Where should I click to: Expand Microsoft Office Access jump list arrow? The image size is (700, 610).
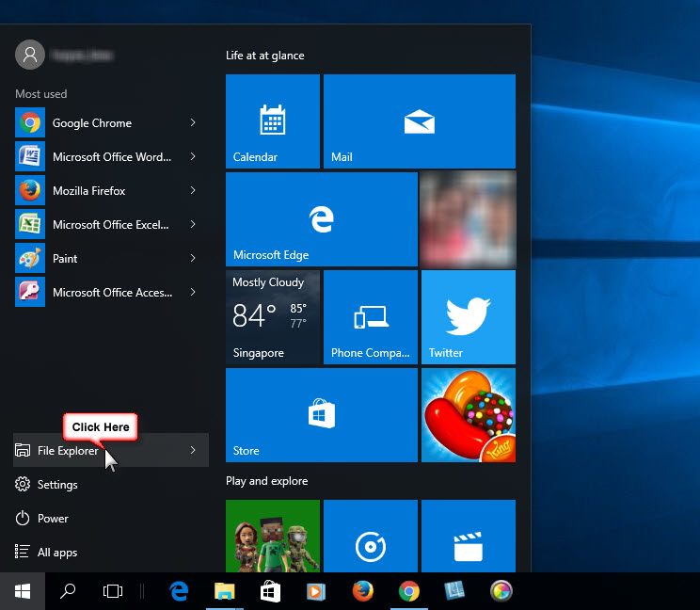193,292
